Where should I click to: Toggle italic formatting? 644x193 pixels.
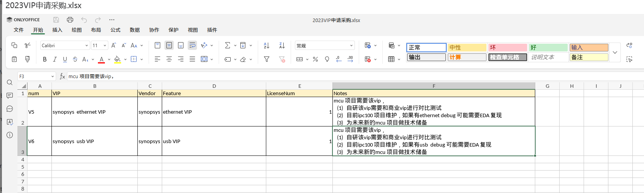(55, 59)
